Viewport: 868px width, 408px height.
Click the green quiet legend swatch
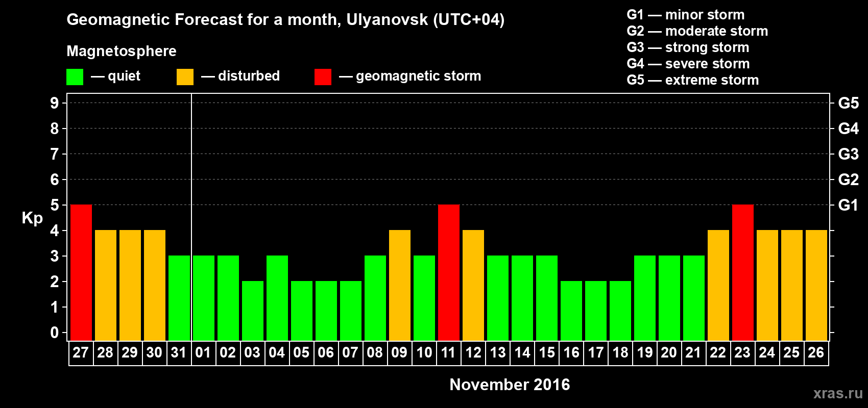75,77
